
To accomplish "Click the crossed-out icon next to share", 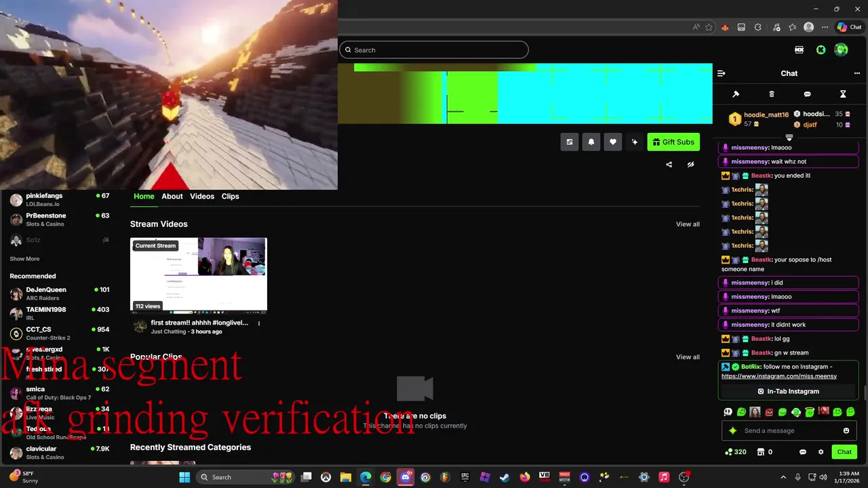I will pos(690,165).
